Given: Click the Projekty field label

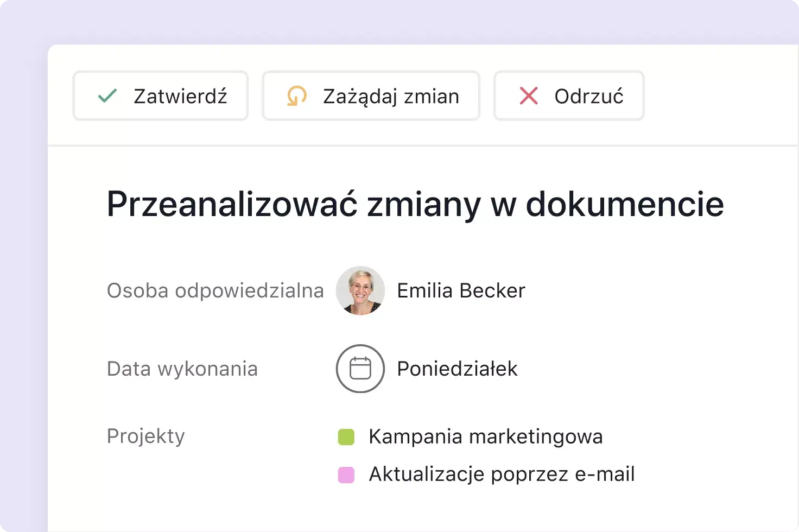Looking at the screenshot, I should coord(145,435).
